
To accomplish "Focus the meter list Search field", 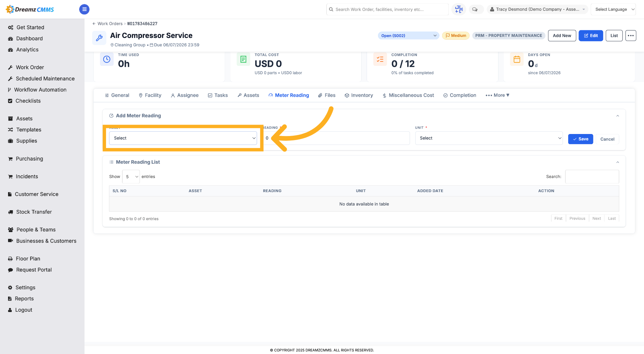I will pyautogui.click(x=592, y=177).
